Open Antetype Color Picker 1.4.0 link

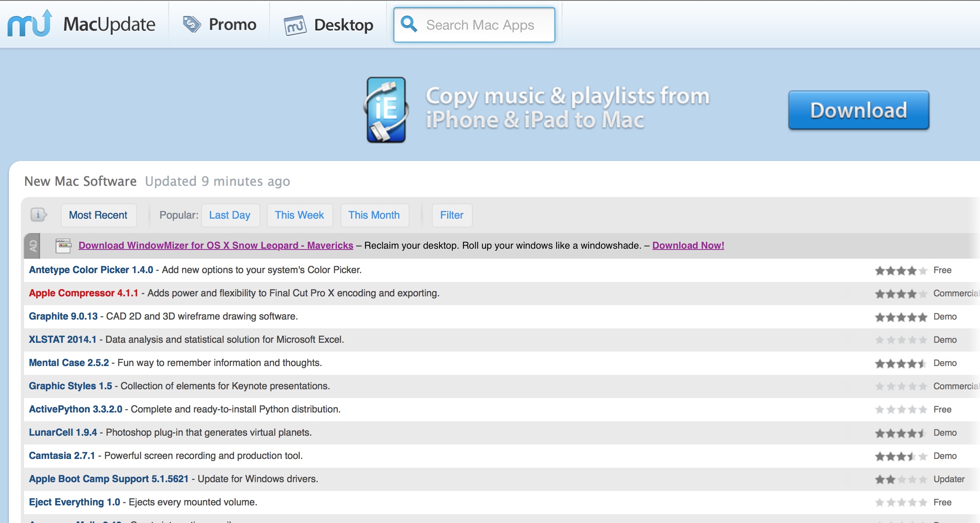[x=91, y=270]
